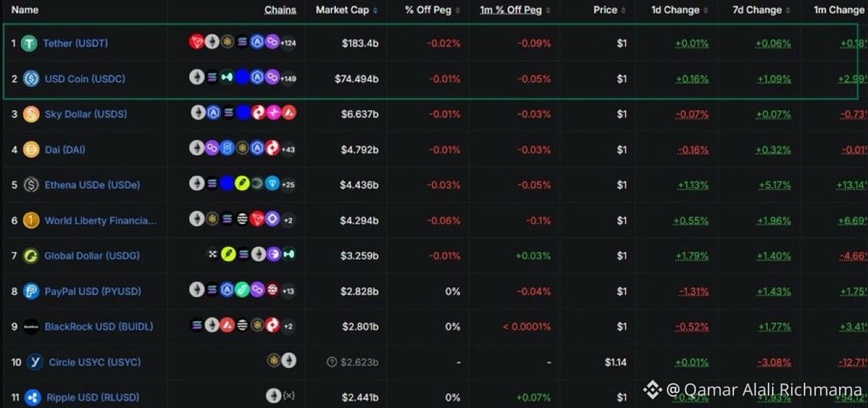This screenshot has width=868, height=408.
Task: Open the Tether (USDT) coin logo
Action: coord(29,43)
